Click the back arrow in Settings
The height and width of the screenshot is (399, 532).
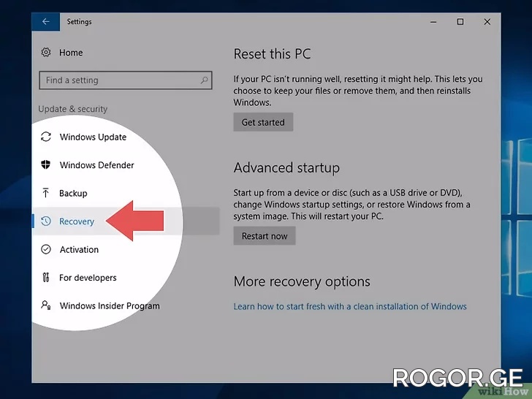(46, 22)
